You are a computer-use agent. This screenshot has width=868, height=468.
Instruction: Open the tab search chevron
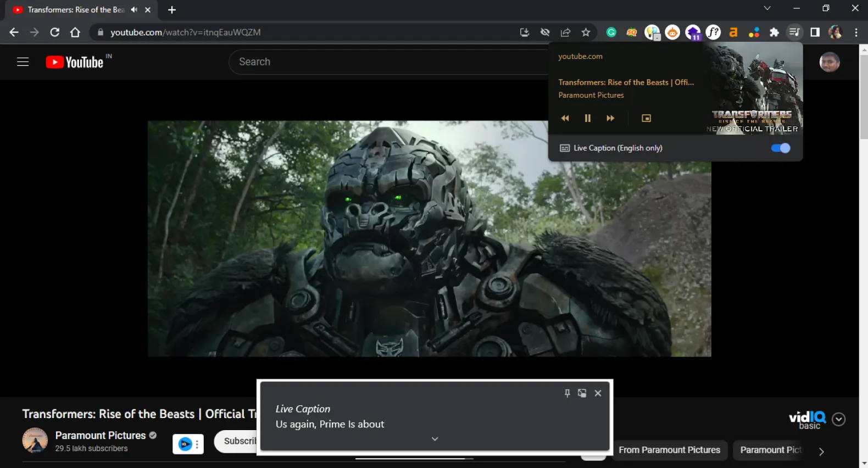pyautogui.click(x=767, y=8)
